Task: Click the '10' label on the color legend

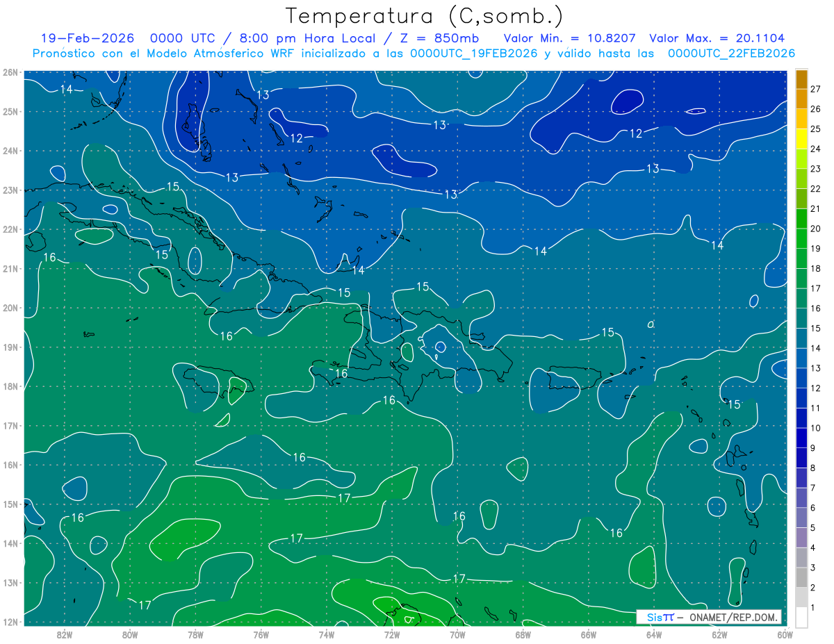Action: click(815, 428)
